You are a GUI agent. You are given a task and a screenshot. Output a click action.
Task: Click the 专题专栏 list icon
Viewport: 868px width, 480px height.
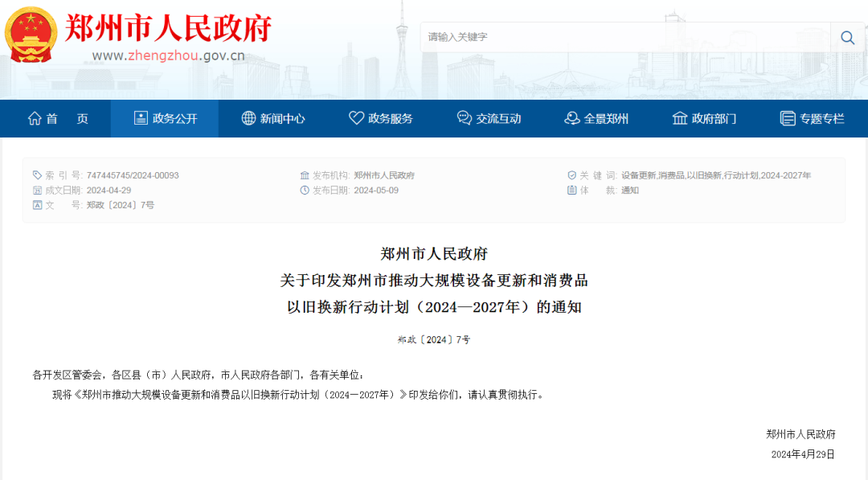(787, 118)
